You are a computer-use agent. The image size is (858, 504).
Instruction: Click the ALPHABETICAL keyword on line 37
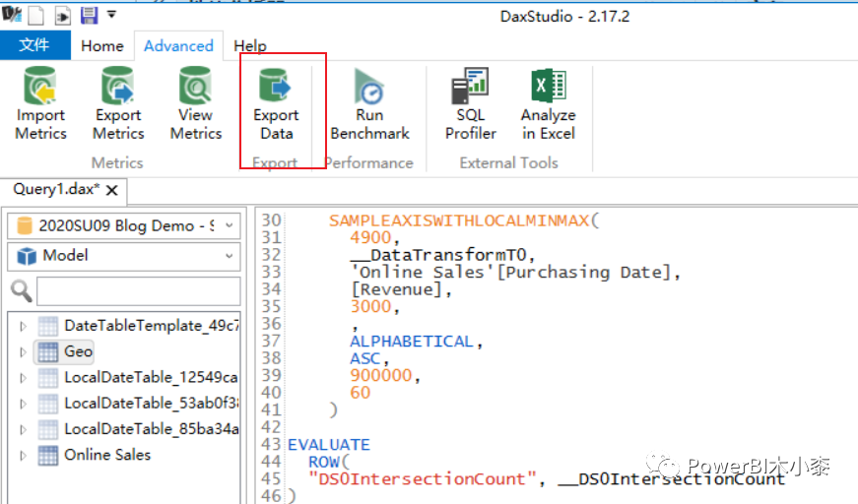point(412,342)
